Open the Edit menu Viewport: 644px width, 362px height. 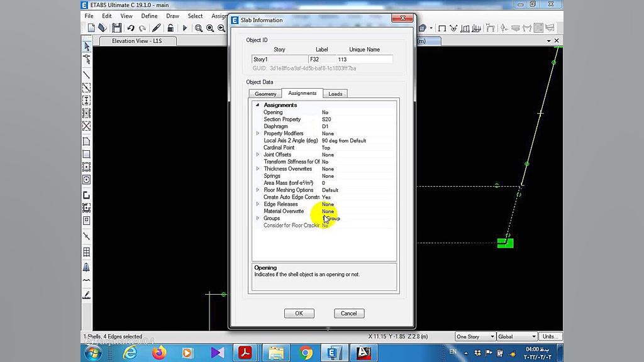[107, 16]
